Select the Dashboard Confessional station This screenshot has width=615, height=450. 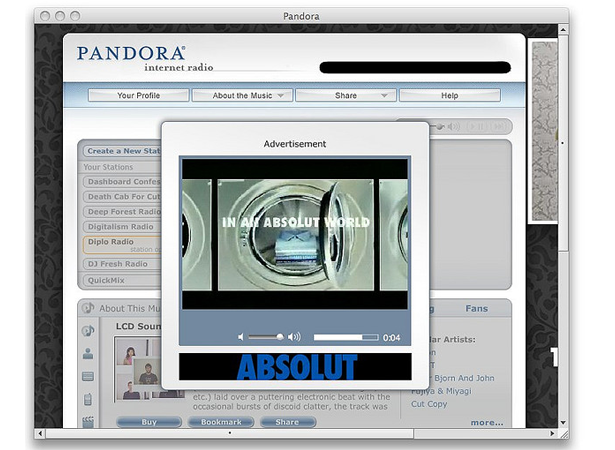(x=123, y=182)
